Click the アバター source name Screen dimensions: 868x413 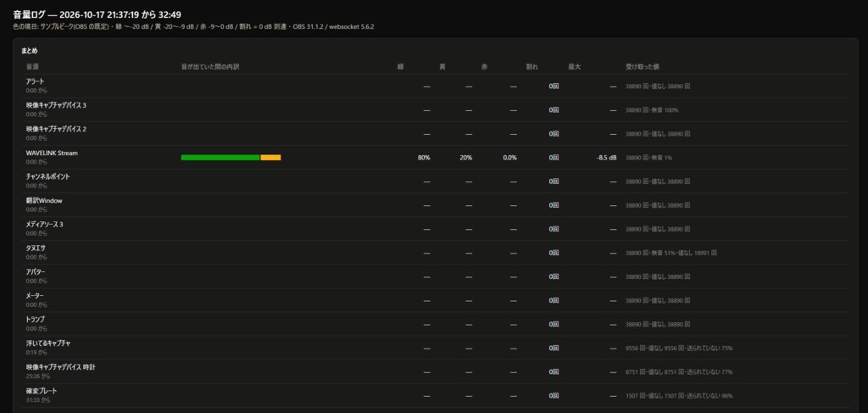point(36,272)
